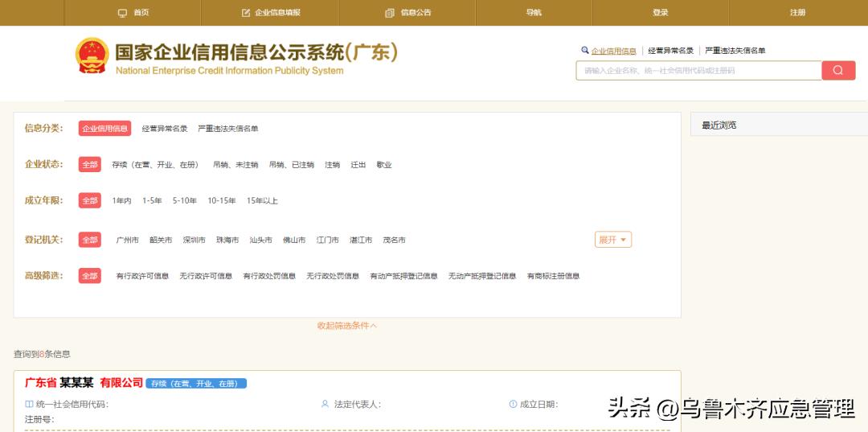This screenshot has height=432, width=868.
Task: Filter by 无动产抵押登记信息
Action: 482,276
